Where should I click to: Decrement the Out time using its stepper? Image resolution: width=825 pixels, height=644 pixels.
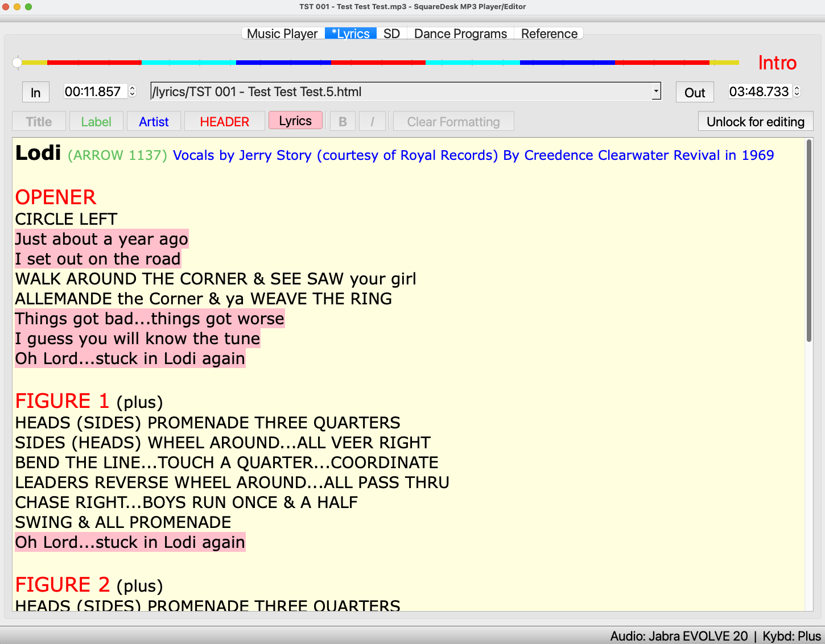pyautogui.click(x=797, y=94)
